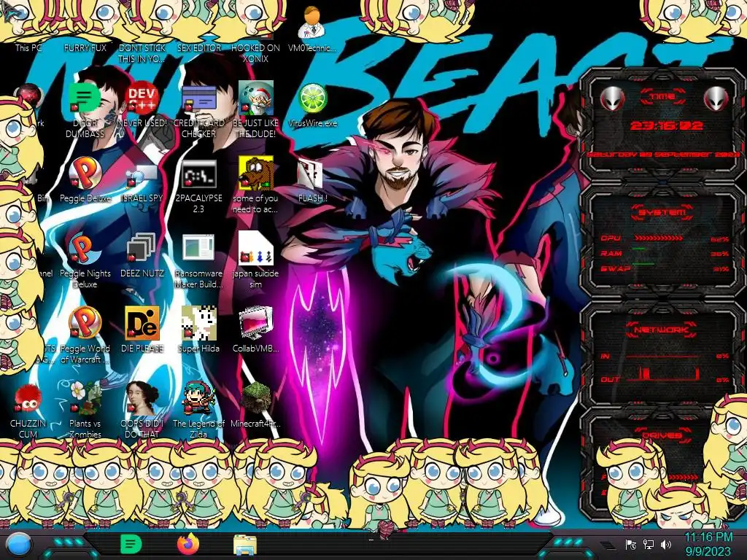Open the VM0Technic... desktop icon
747x560 pixels.
[x=312, y=28]
